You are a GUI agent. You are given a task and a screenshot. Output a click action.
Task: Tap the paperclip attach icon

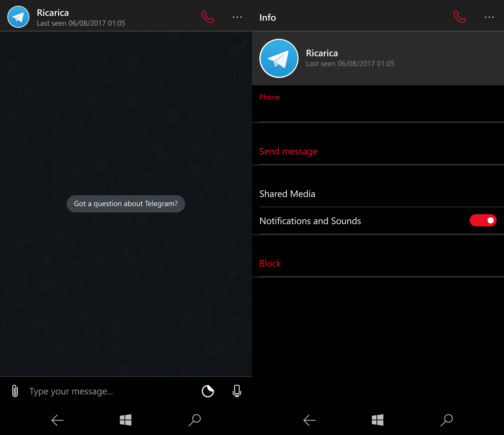click(15, 391)
